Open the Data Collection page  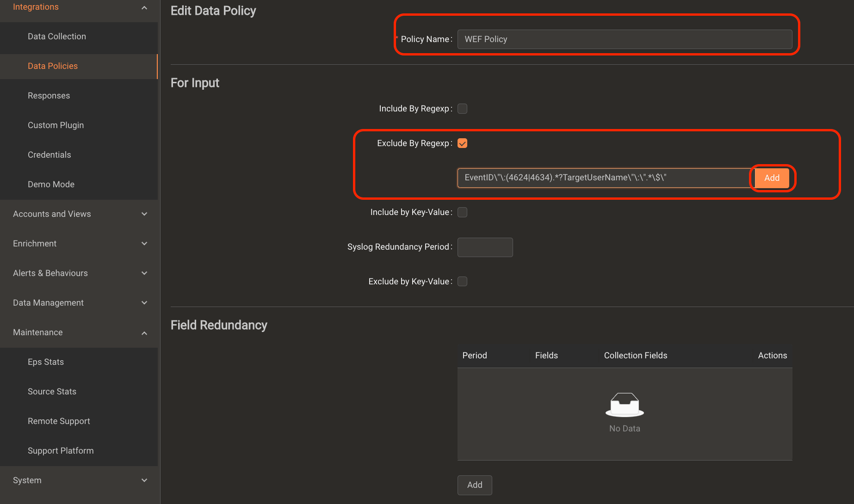(x=56, y=36)
